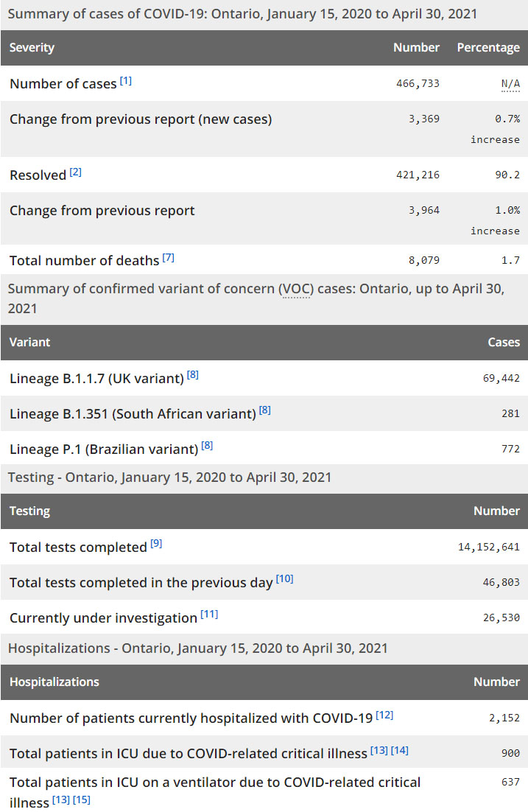Click the Percentage column header
528x812 pixels.
point(488,48)
